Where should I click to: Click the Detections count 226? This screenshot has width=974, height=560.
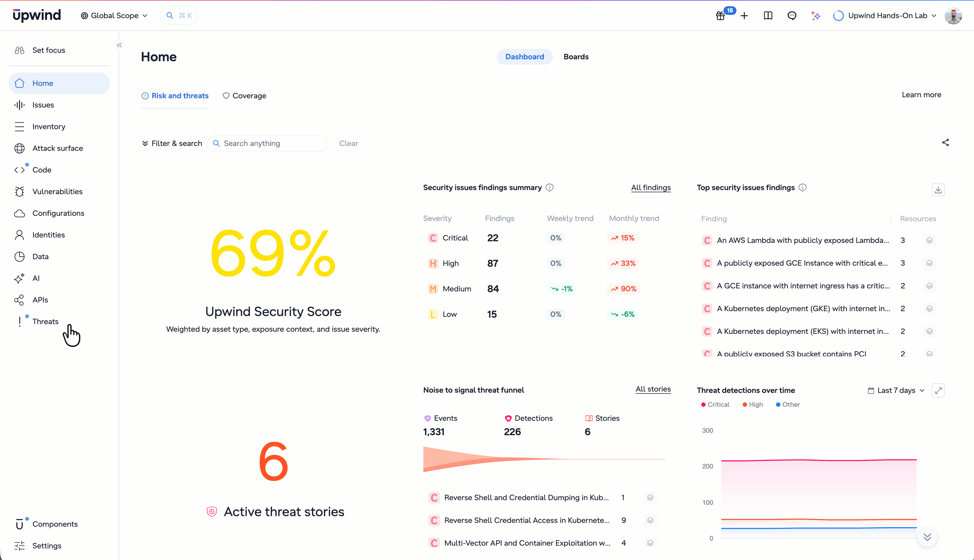(512, 432)
